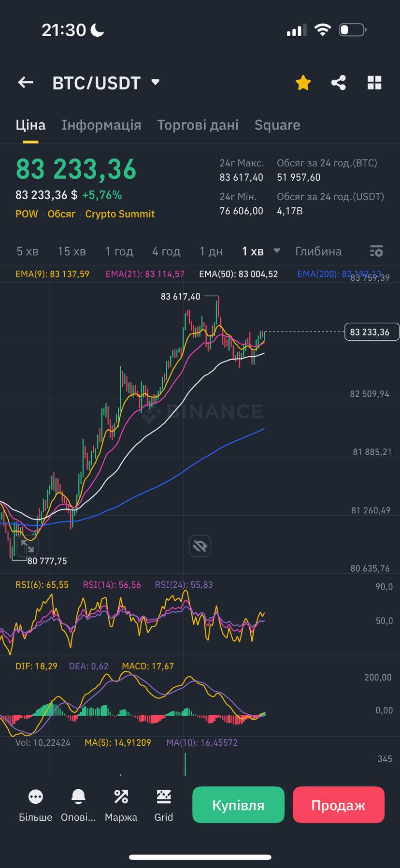The width and height of the screenshot is (400, 868).
Task: Toggle the hide-drawings eye icon
Action: [200, 546]
